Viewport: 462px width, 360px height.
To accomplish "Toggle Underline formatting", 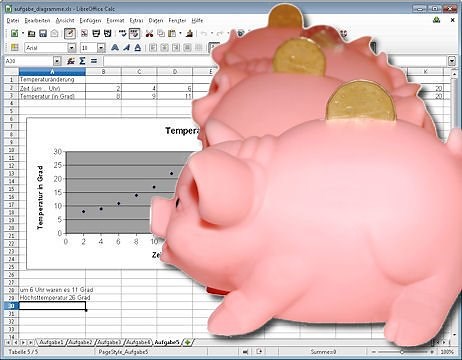I will 137,48.
